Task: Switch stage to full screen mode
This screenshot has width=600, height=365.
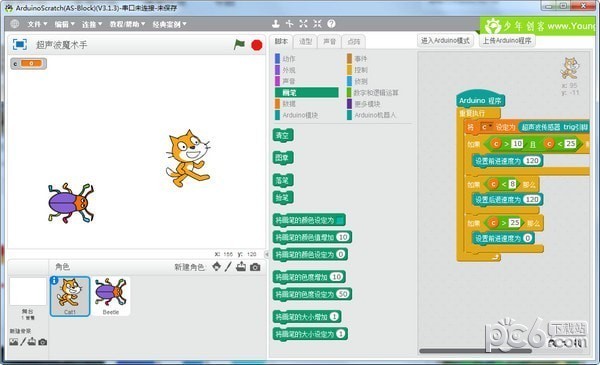Action: click(20, 44)
